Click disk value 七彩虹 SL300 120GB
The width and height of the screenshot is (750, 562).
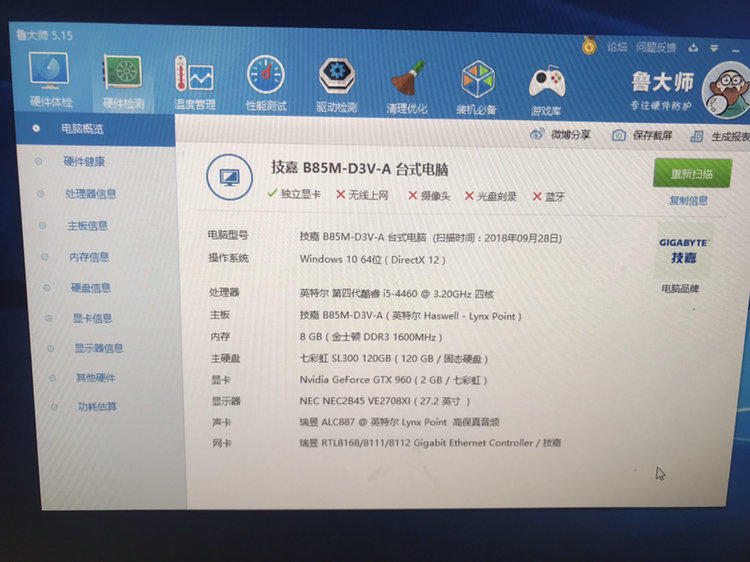pos(394,358)
